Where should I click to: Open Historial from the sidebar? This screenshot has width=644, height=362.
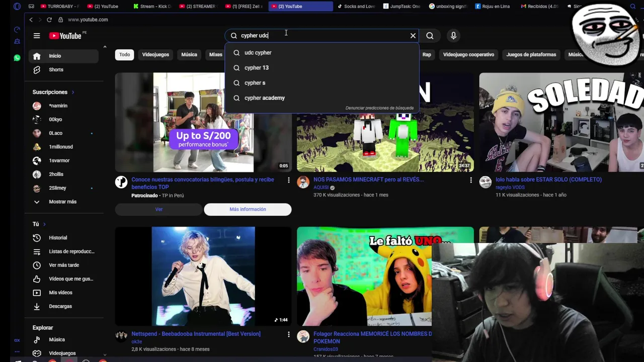58,238
